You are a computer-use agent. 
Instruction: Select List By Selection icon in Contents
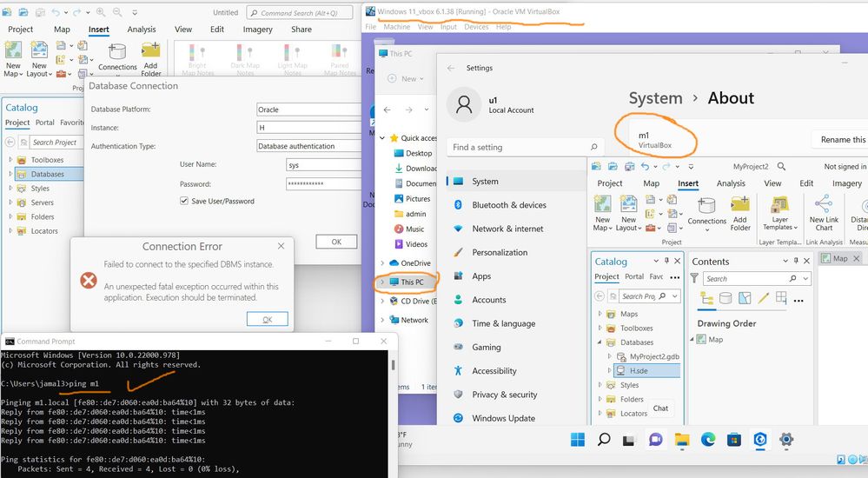tap(745, 299)
